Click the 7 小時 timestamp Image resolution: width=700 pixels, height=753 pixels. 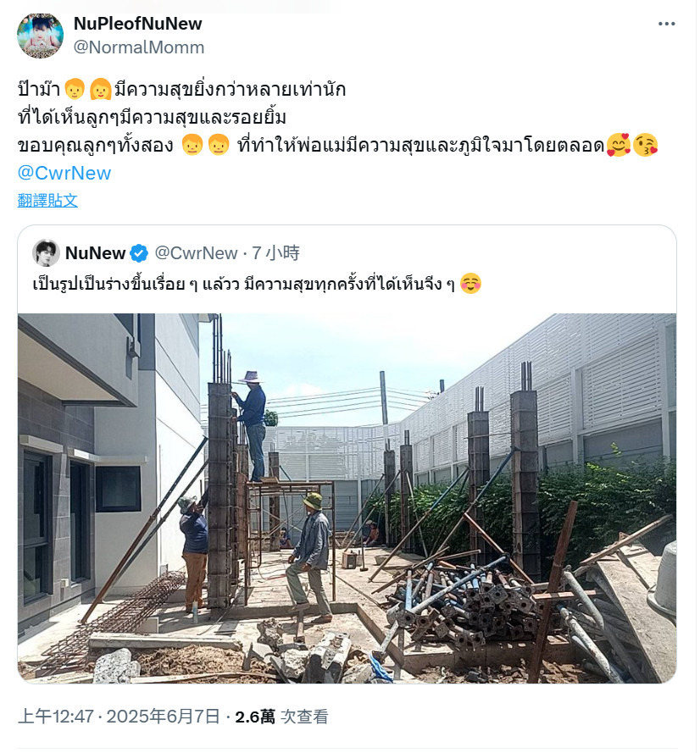tap(275, 253)
